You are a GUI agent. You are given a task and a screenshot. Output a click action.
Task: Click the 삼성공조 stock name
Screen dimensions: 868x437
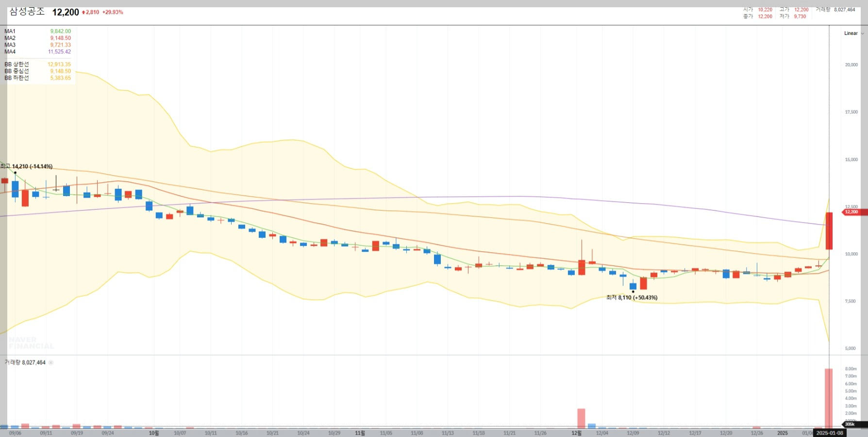pyautogui.click(x=27, y=12)
